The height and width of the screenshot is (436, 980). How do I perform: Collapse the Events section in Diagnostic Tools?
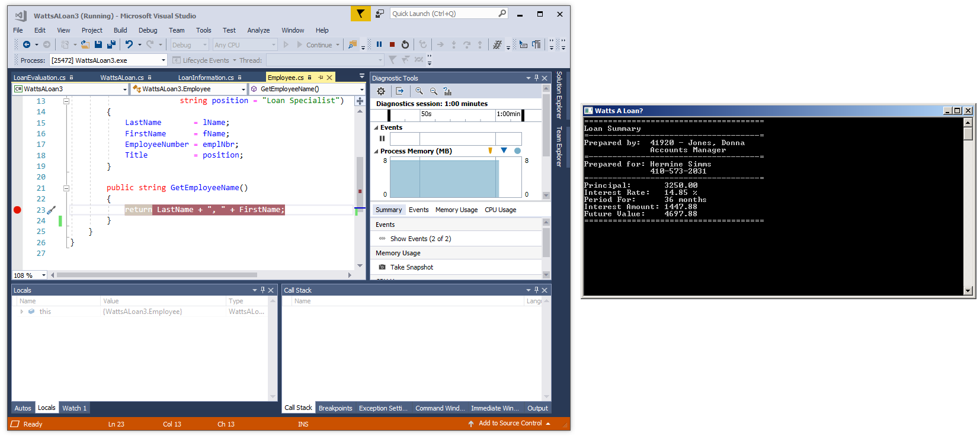coord(376,127)
